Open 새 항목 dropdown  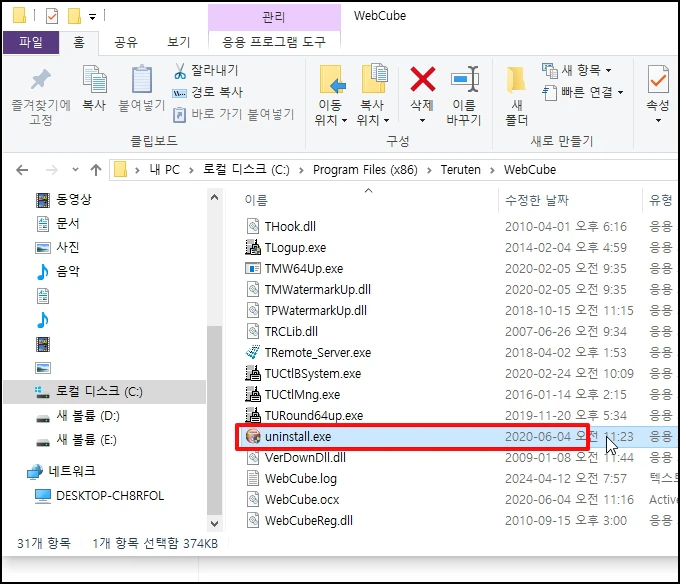point(577,70)
